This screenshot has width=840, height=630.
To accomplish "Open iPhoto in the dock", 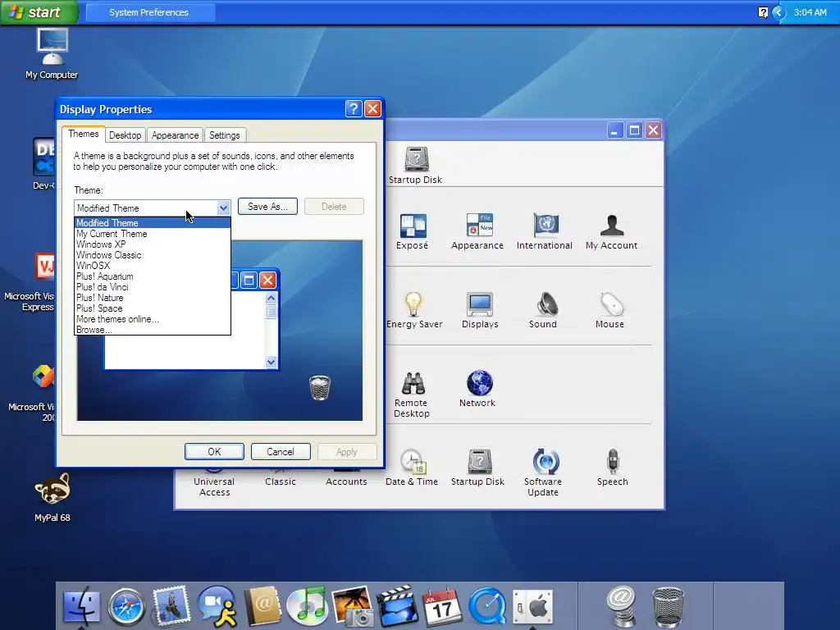I will [x=353, y=606].
